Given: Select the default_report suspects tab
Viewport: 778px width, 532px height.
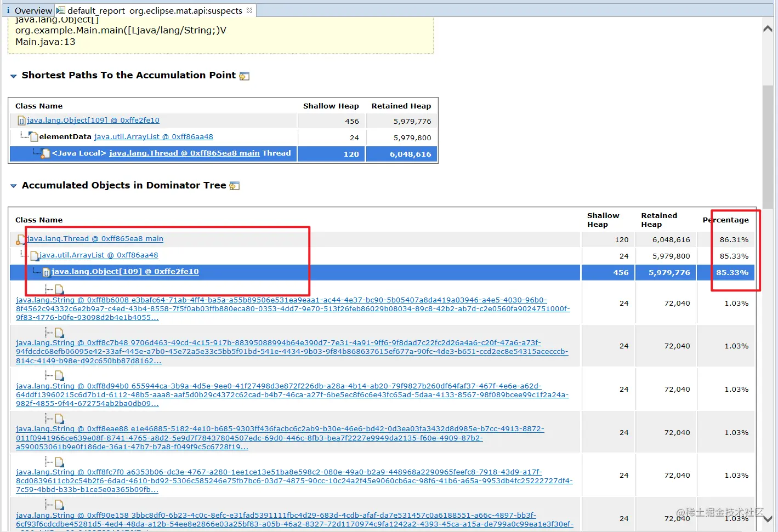Looking at the screenshot, I should coord(155,10).
